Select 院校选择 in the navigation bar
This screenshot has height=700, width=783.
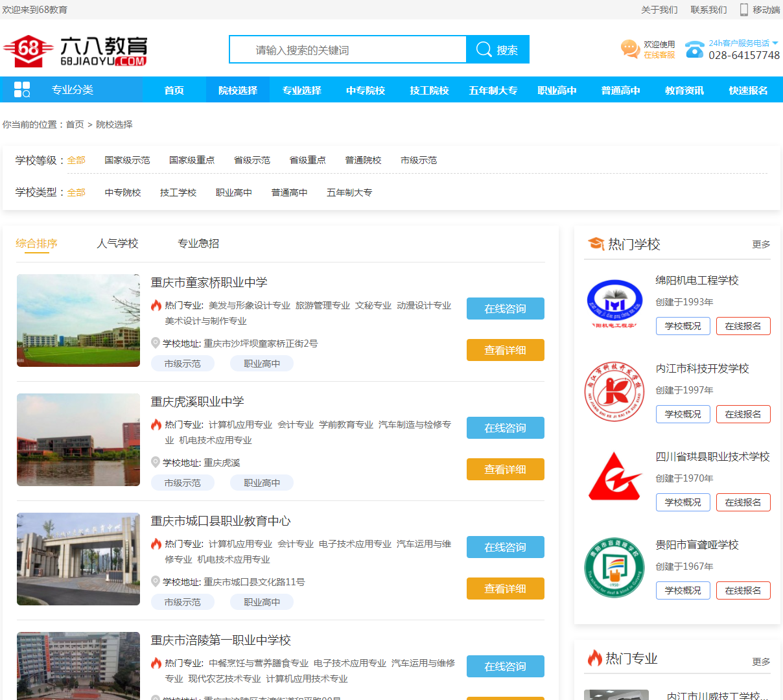point(238,90)
